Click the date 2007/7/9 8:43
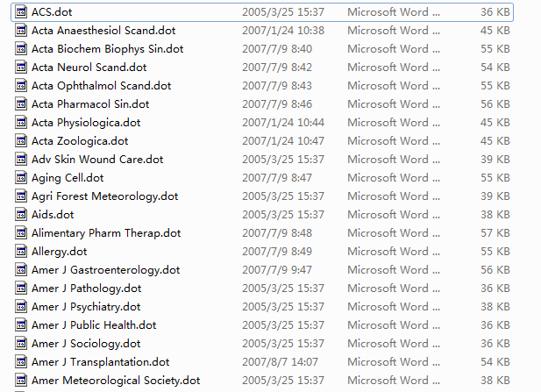Screen dimensions: 541x392 (277, 86)
